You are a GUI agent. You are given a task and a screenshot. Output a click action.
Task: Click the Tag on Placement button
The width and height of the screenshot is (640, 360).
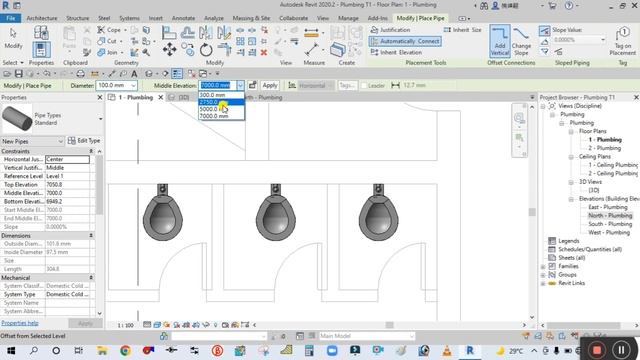pyautogui.click(x=622, y=41)
